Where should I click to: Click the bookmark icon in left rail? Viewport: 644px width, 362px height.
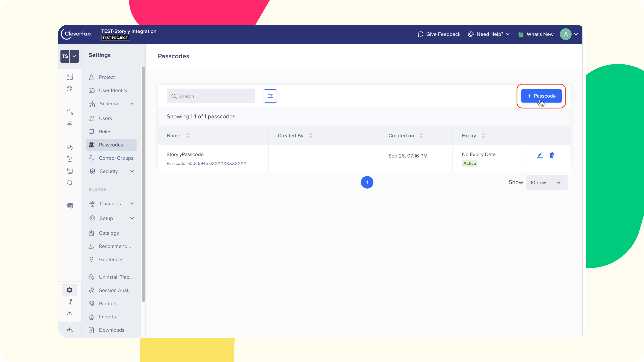[x=69, y=302]
